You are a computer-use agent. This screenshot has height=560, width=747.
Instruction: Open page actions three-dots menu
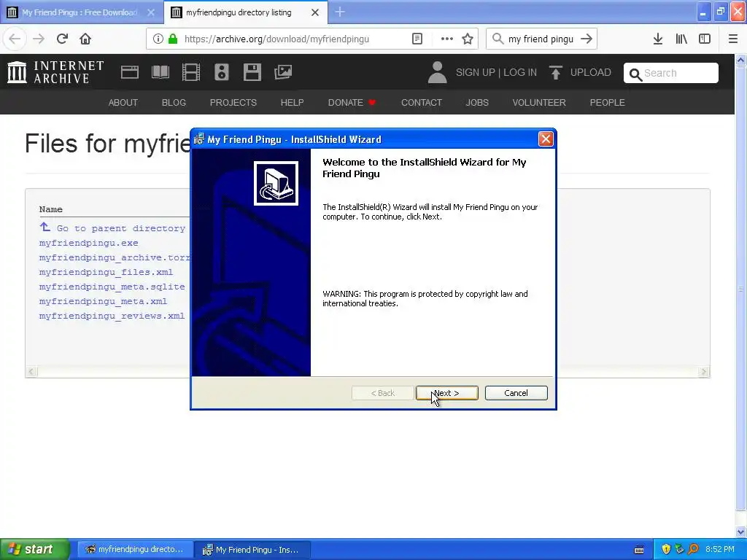click(447, 39)
